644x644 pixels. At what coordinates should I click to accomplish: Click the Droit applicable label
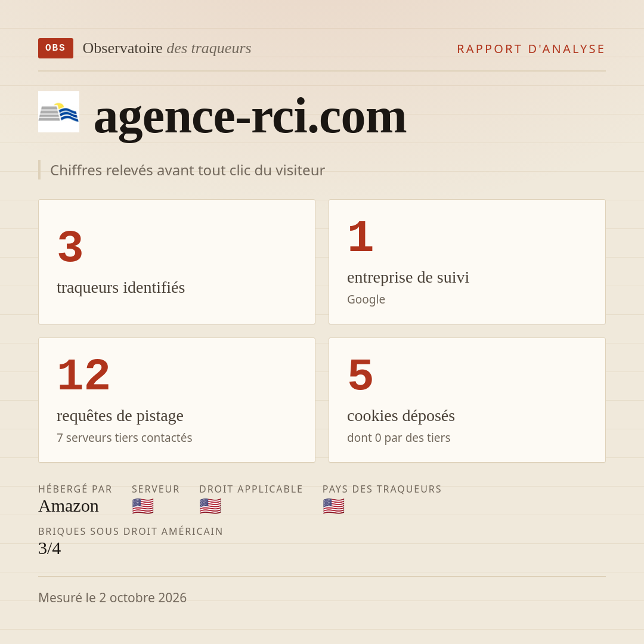point(251,489)
